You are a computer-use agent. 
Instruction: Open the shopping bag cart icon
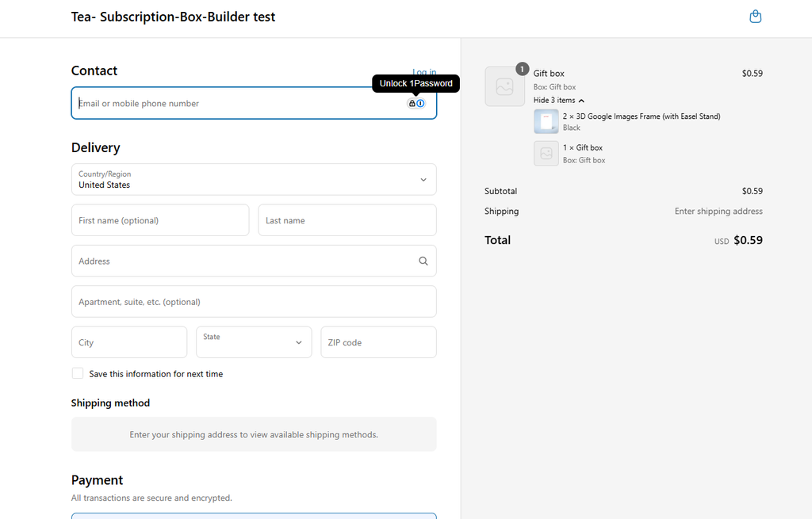click(756, 17)
